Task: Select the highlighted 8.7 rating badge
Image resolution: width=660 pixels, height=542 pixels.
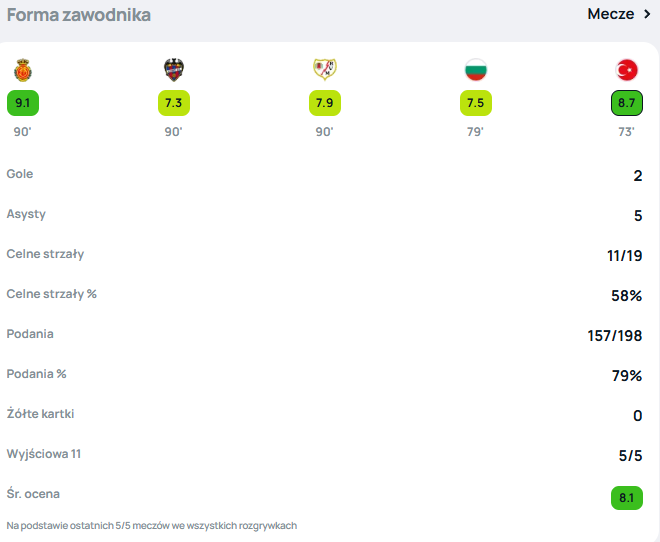Action: pos(626,103)
